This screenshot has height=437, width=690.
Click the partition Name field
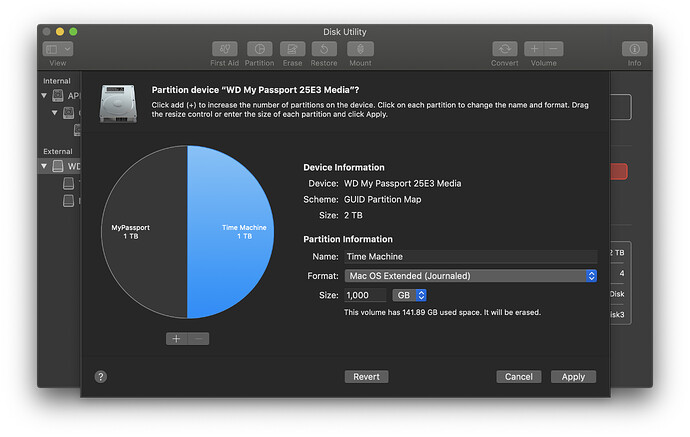coord(470,256)
